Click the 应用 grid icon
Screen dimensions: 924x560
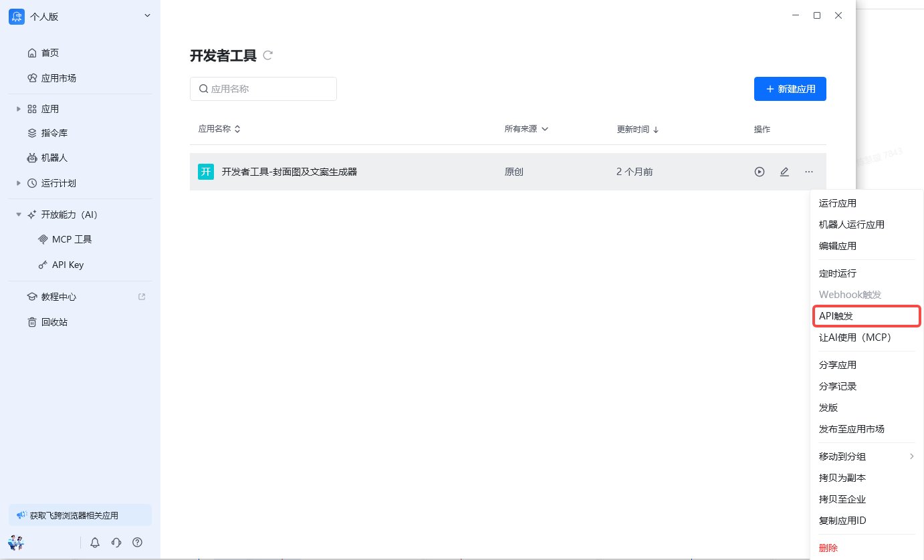point(31,109)
